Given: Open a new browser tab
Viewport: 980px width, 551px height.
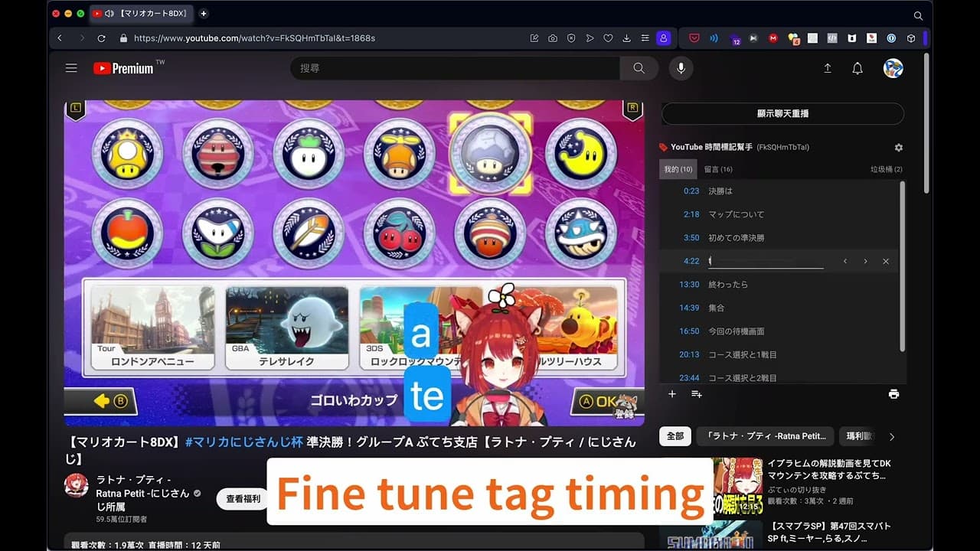Looking at the screenshot, I should [203, 14].
